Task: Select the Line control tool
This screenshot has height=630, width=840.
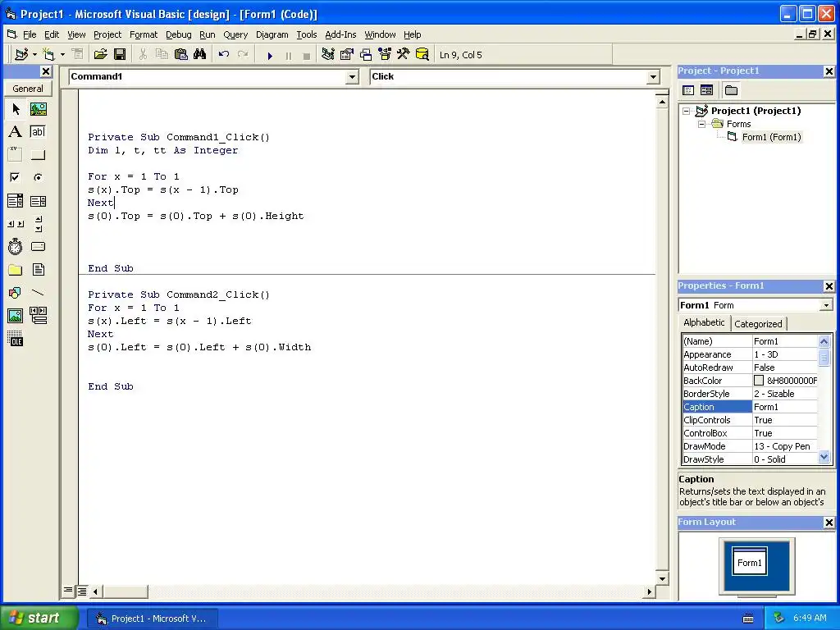Action: (x=38, y=293)
